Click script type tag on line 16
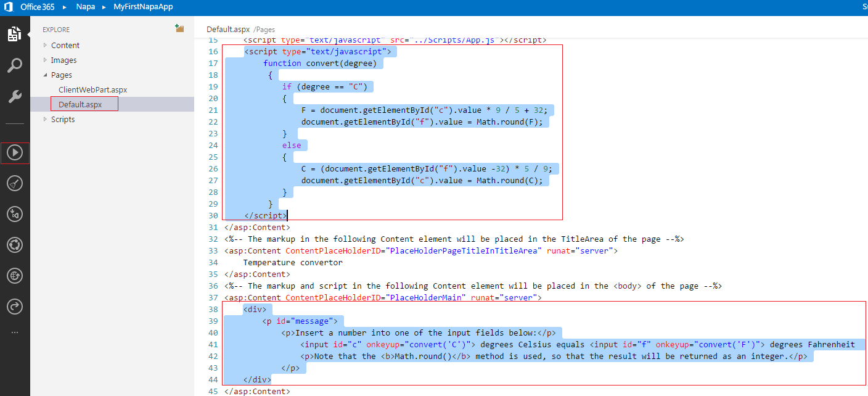868x396 pixels. click(317, 51)
